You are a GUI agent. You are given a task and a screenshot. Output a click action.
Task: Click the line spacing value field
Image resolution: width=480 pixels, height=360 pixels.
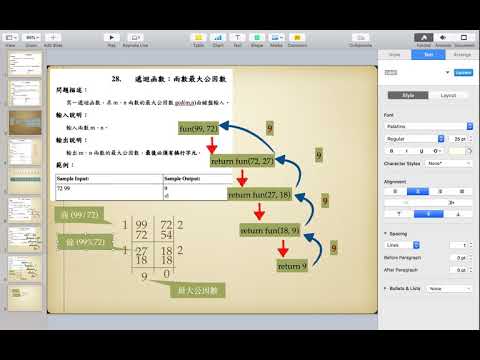pyautogui.click(x=459, y=245)
